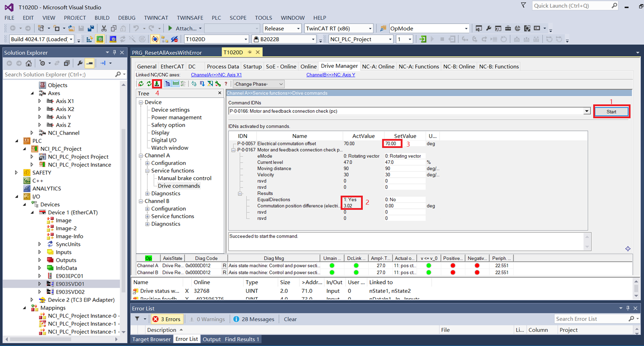This screenshot has height=346, width=644.
Task: Click the wrench tools icon in Drive Manager toolbar
Action: pos(218,84)
